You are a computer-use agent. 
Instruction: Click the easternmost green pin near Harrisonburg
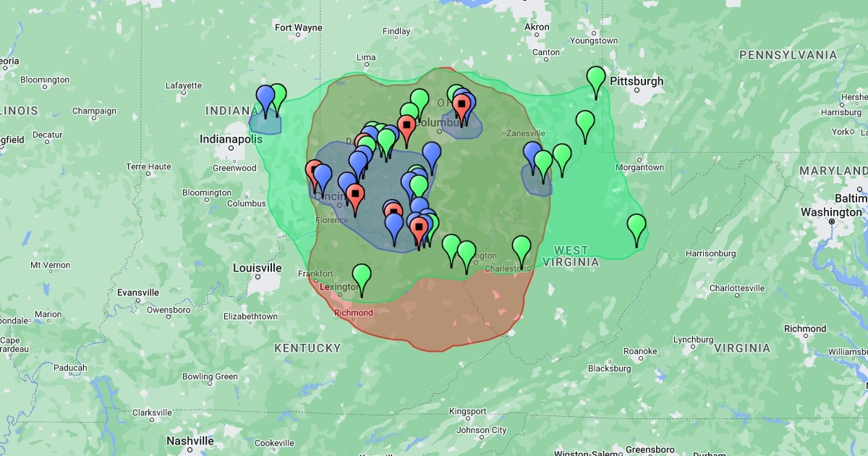point(636,226)
